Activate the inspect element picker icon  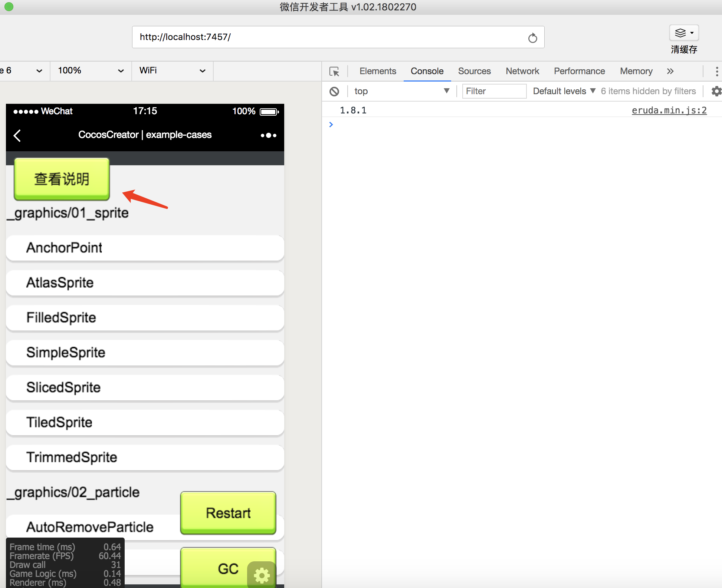334,71
